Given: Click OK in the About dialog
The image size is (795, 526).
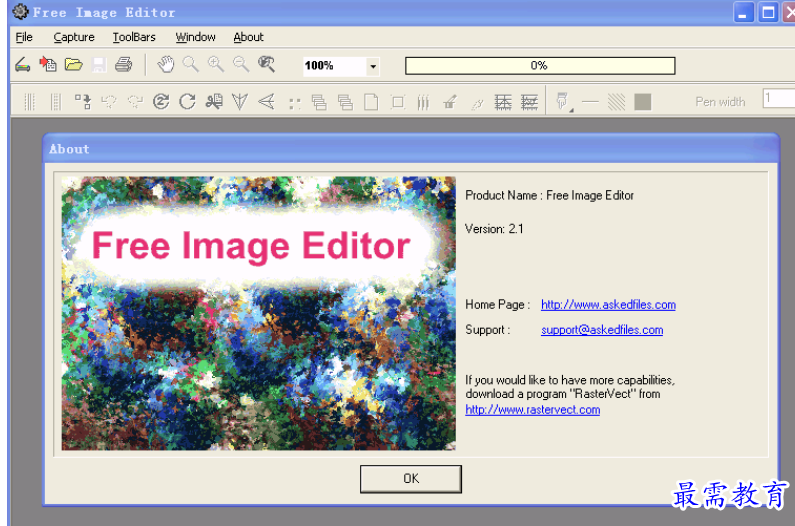Looking at the screenshot, I should click(411, 479).
